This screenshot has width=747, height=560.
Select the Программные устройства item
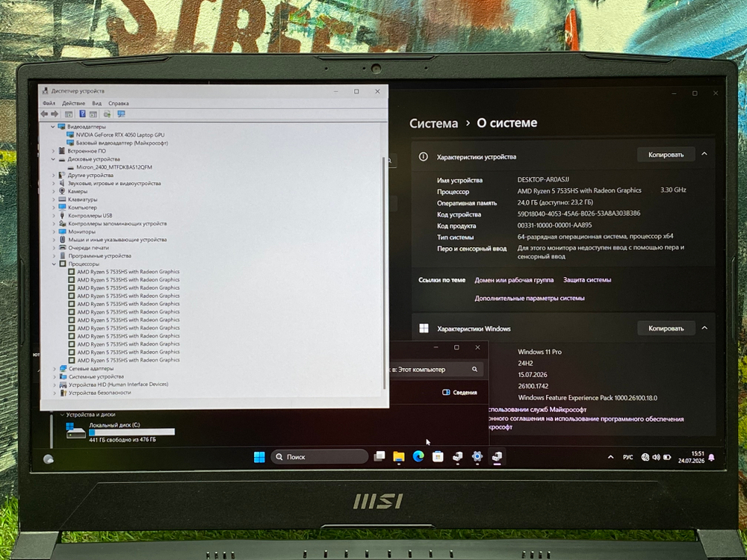tap(99, 256)
